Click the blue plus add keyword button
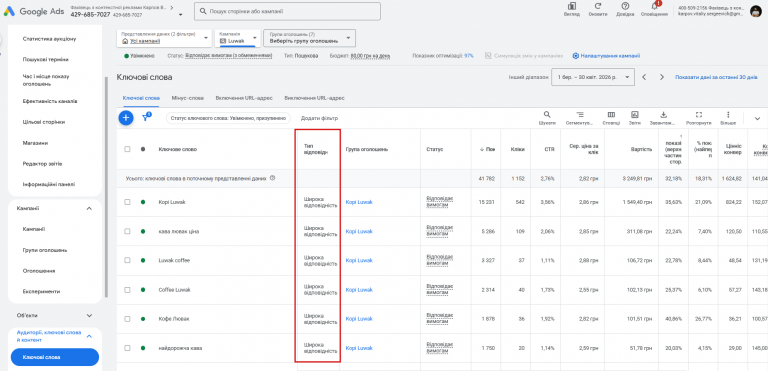The width and height of the screenshot is (768, 371). (126, 118)
